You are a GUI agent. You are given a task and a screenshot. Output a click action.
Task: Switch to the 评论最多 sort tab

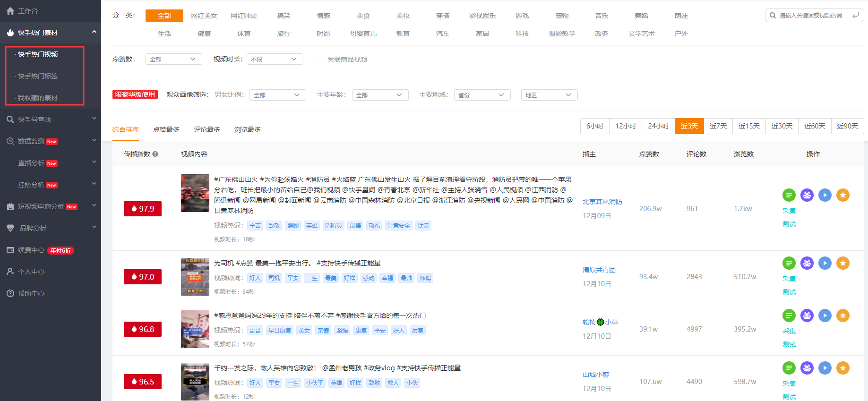click(207, 129)
